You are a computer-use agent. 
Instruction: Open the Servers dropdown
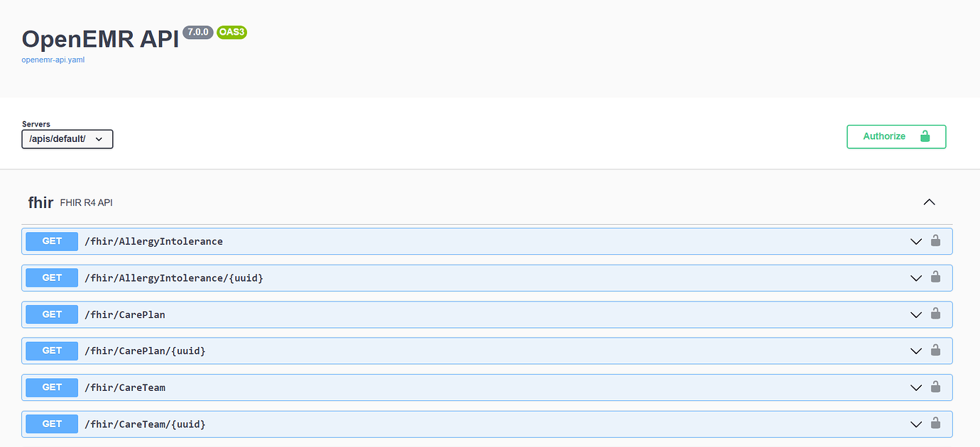coord(67,139)
